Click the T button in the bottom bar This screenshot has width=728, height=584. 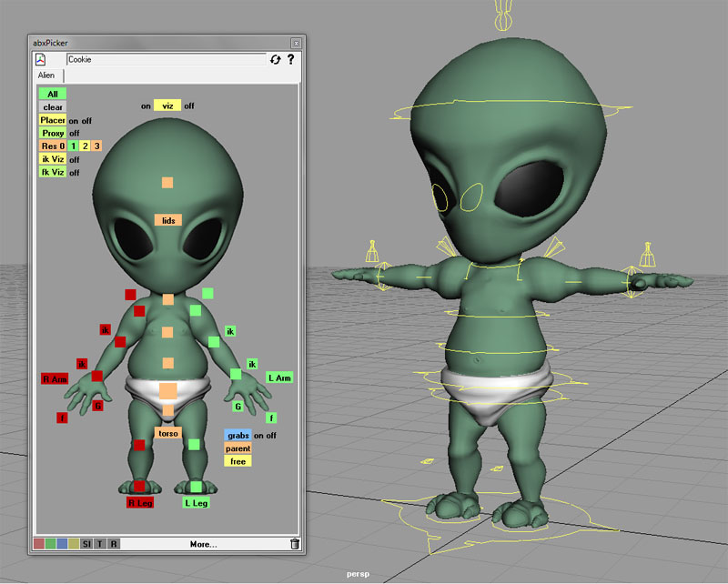click(99, 544)
